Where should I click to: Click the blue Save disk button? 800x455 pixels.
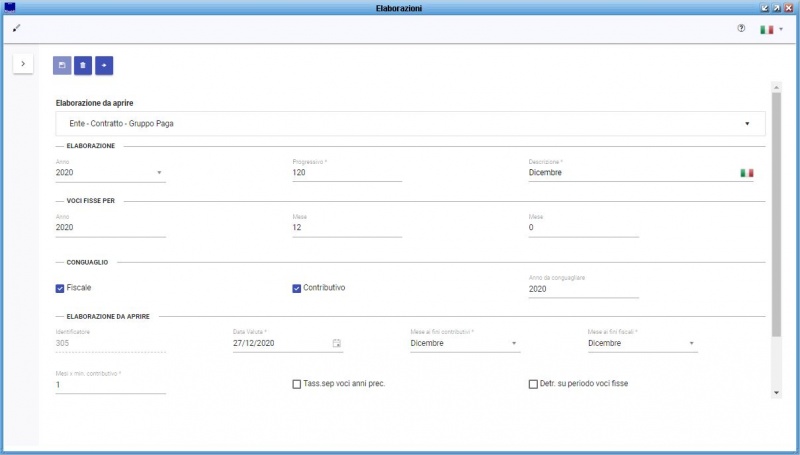pos(62,65)
